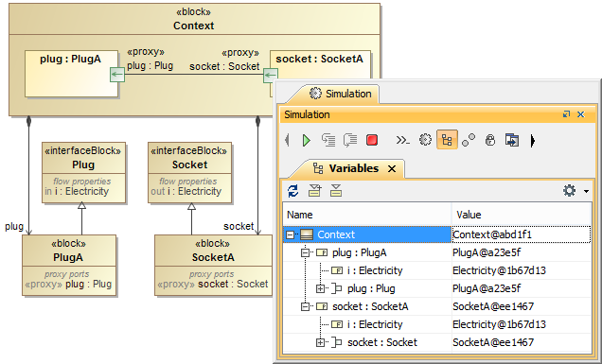Viewport: 602px width, 364px height.
Task: Select the Socket interfaceBlock in diagram
Action: point(189,172)
